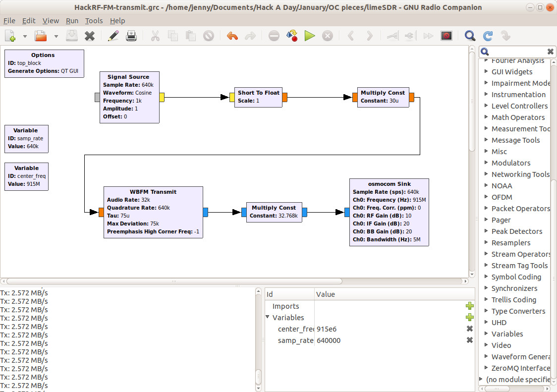
Task: Click the canvas horizontal scrollbar
Action: 173,281
